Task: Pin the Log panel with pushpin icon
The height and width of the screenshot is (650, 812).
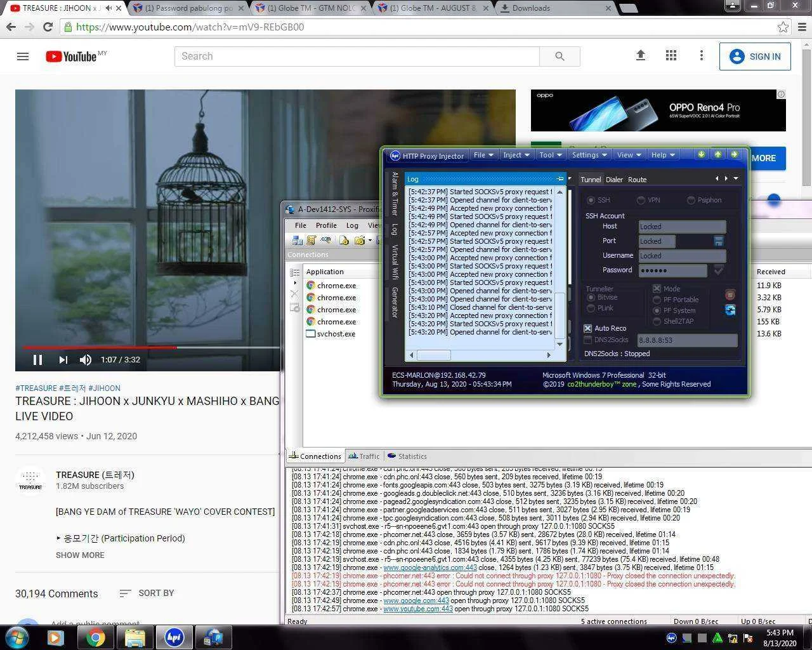Action: tap(560, 179)
